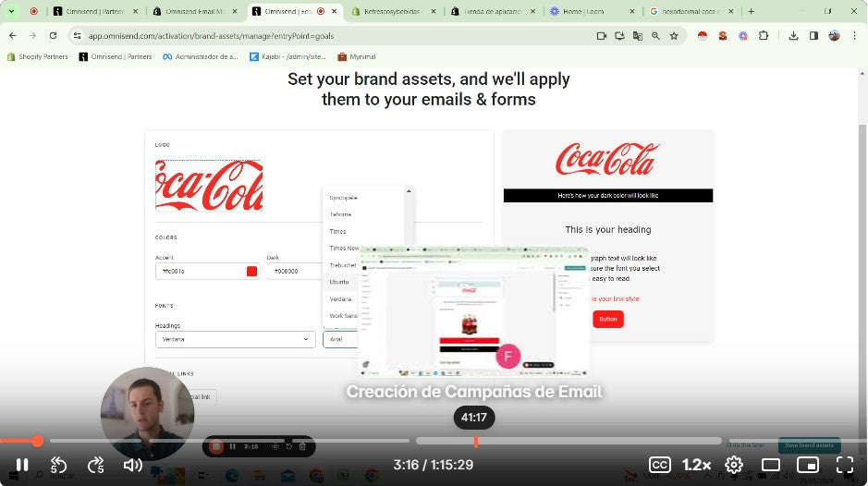Mute the video volume

[133, 465]
